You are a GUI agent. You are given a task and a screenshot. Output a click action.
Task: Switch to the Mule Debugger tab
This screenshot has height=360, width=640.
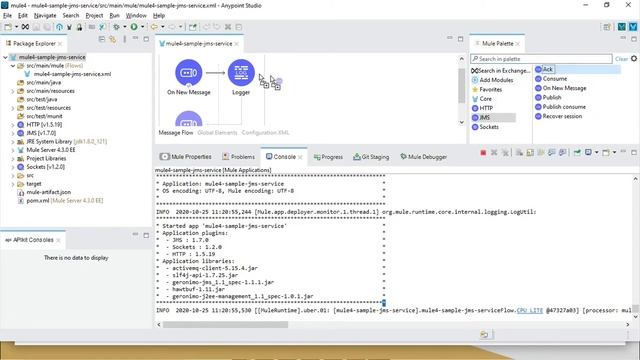[423, 157]
